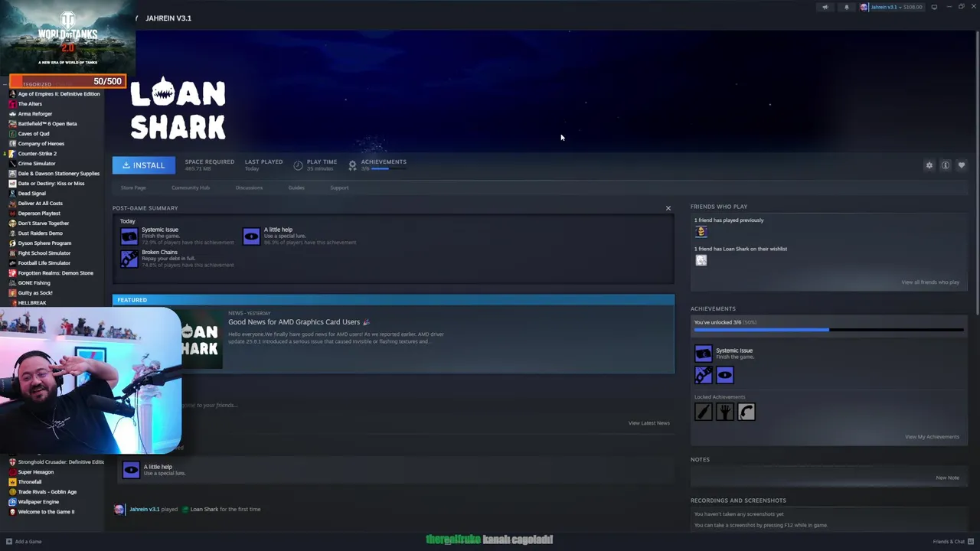Select Battlefield 6 Open Beta

click(x=47, y=123)
